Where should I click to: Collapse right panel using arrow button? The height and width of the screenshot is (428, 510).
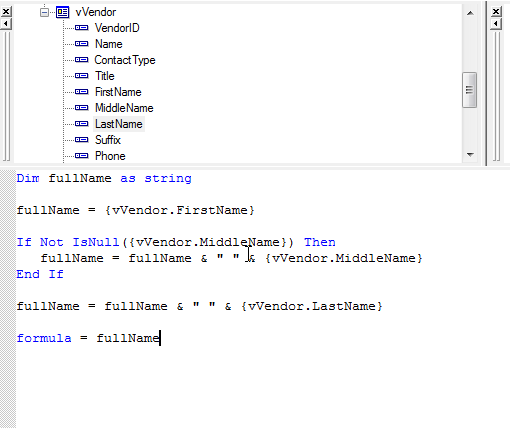tap(496, 24)
